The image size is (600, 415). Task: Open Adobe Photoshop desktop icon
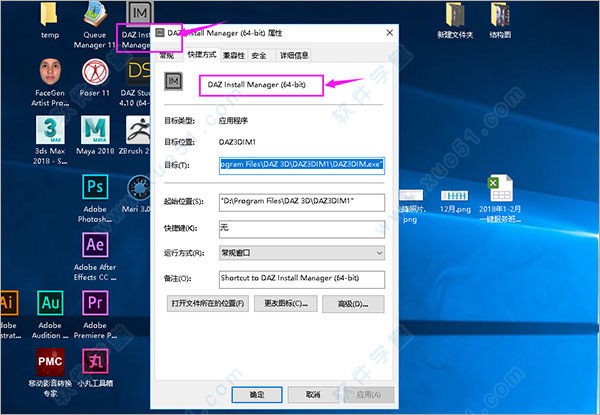95,198
